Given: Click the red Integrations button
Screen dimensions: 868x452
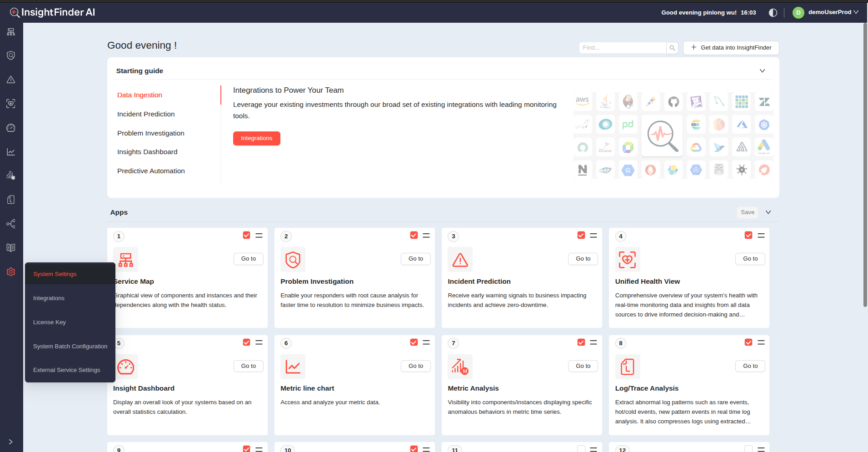Looking at the screenshot, I should tap(256, 138).
